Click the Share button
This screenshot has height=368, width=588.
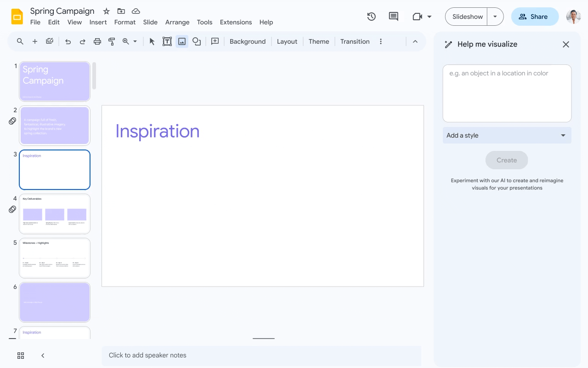point(535,17)
